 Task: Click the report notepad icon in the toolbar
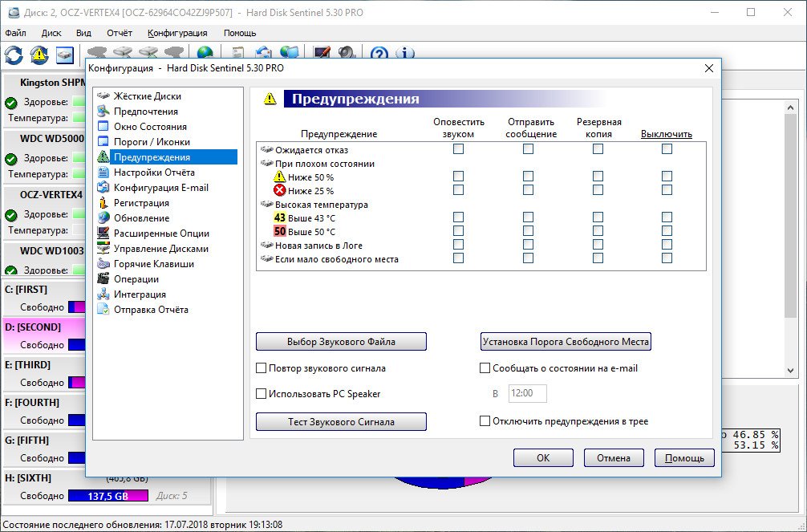[x=237, y=52]
